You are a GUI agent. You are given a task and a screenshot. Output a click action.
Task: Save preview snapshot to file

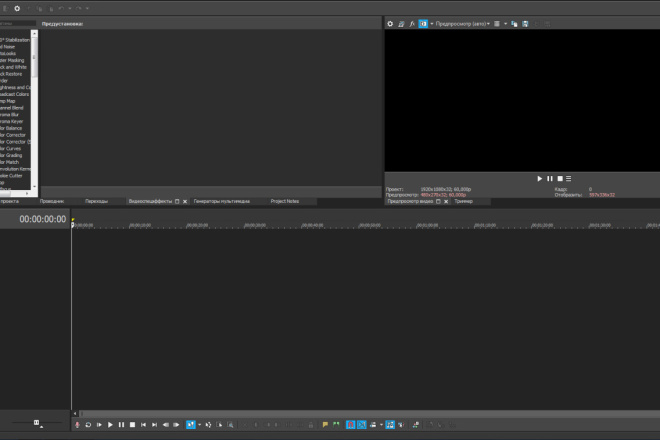[x=525, y=24]
